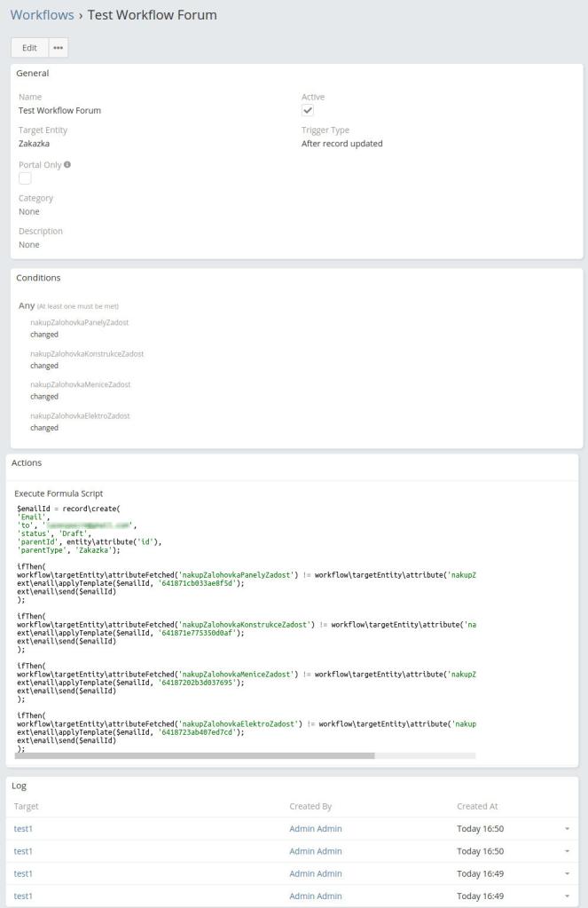
Task: Click the 'After record updated' trigger type value
Action: [342, 144]
